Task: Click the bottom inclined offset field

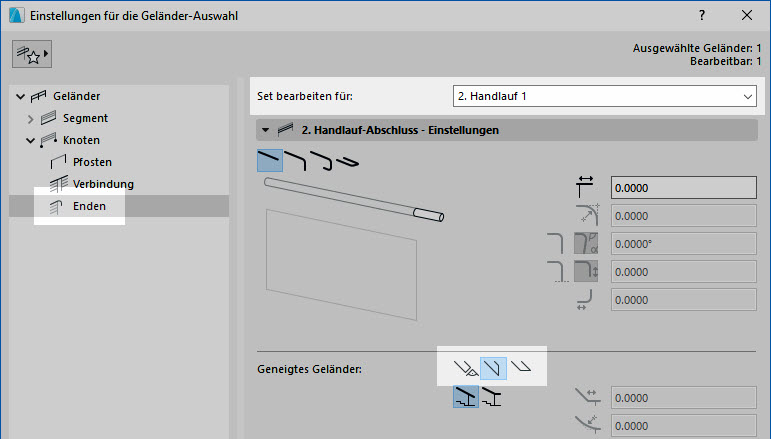Action: coord(683,426)
